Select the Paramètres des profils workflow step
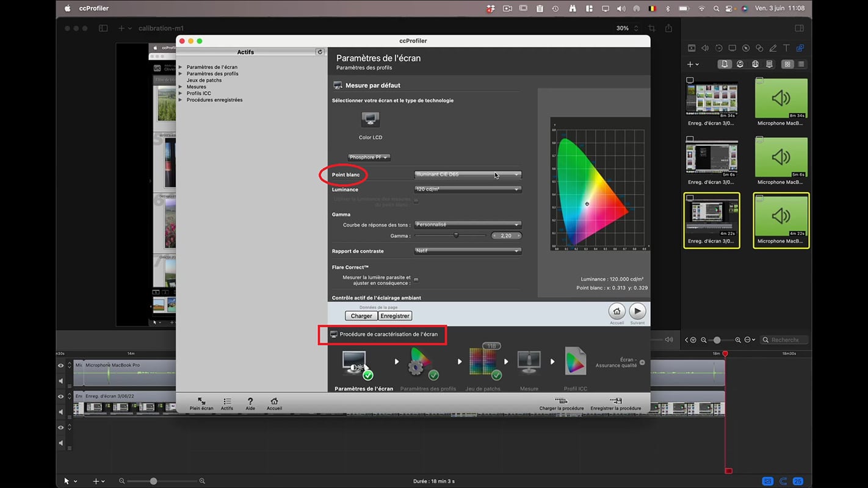 pyautogui.click(x=428, y=369)
